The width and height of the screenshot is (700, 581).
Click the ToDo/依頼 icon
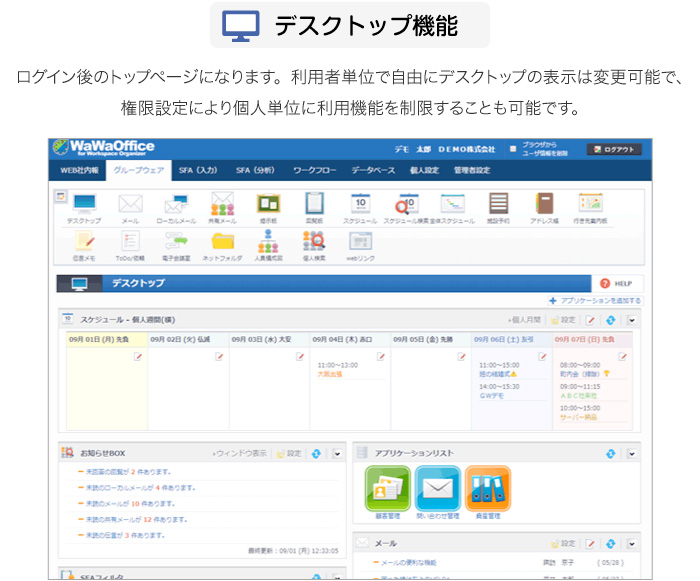[130, 243]
